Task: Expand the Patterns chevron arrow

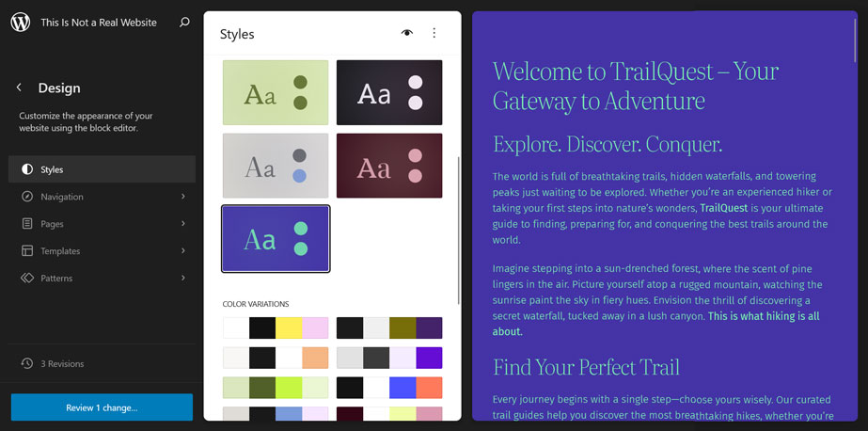Action: point(183,279)
